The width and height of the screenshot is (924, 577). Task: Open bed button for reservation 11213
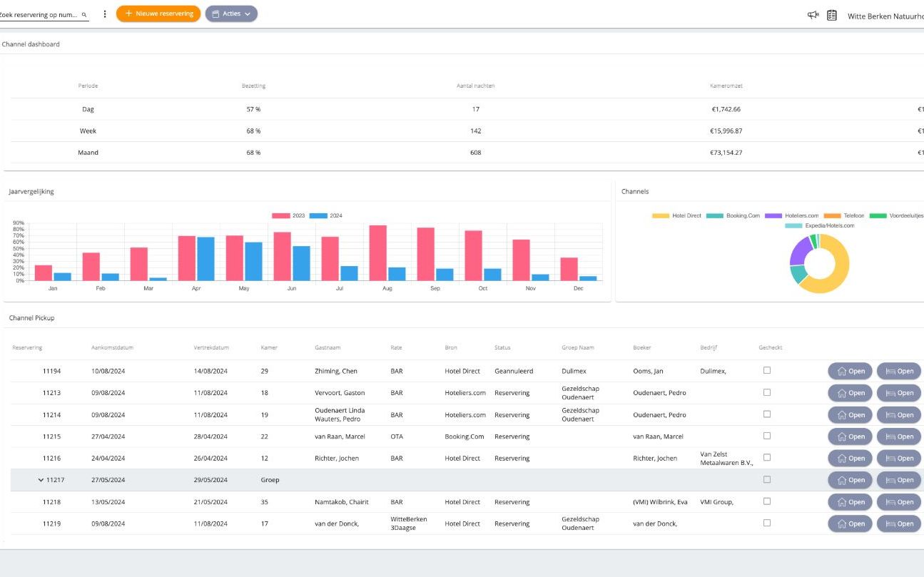pyautogui.click(x=899, y=393)
